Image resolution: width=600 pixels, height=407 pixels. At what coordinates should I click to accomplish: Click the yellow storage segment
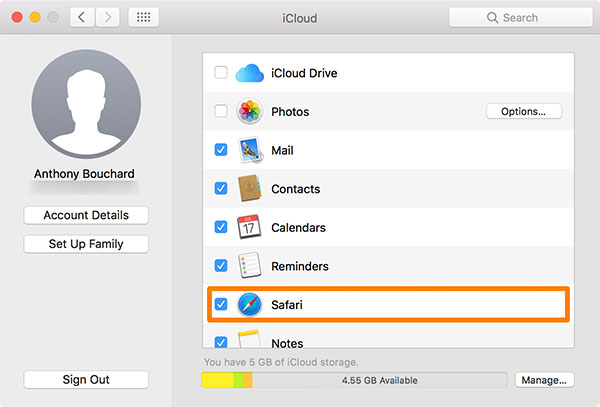coord(218,380)
